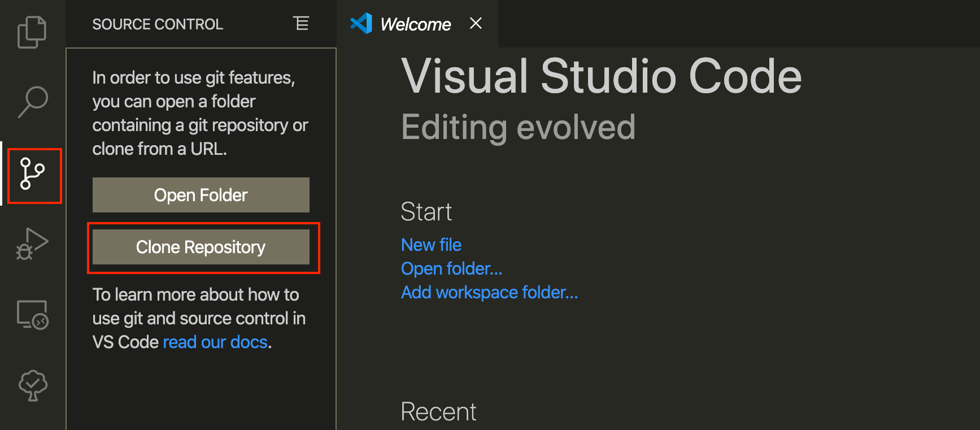
Task: Click the Recent section heading
Action: click(438, 412)
